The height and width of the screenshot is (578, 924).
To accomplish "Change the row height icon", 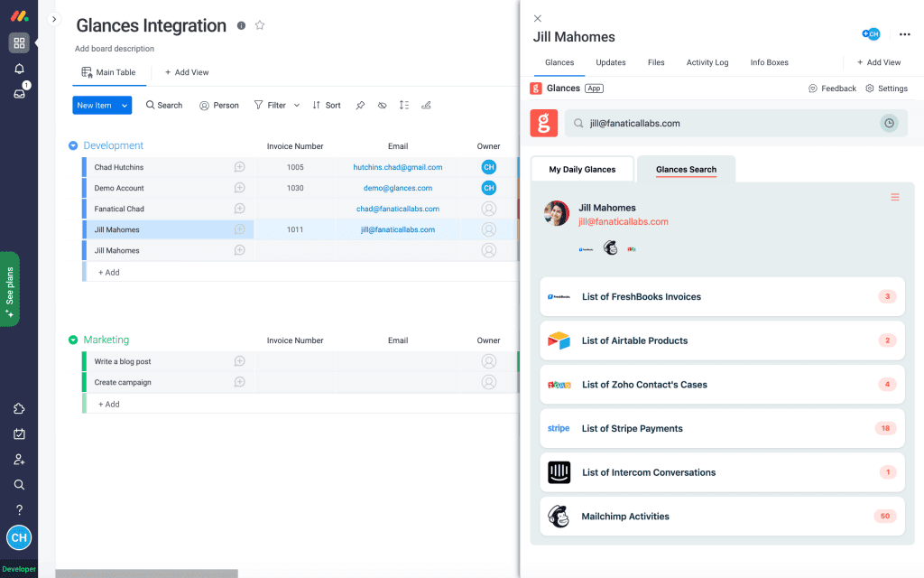I will [403, 105].
